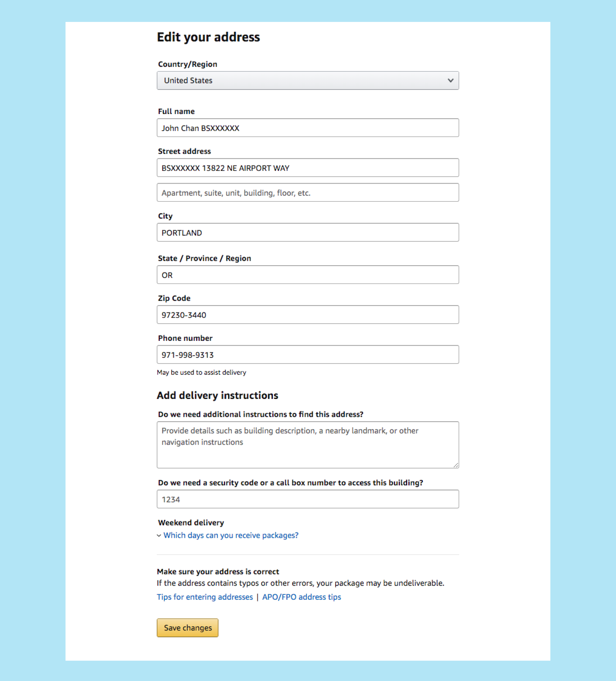Click the additional delivery instructions text area
The image size is (616, 681).
(x=307, y=445)
